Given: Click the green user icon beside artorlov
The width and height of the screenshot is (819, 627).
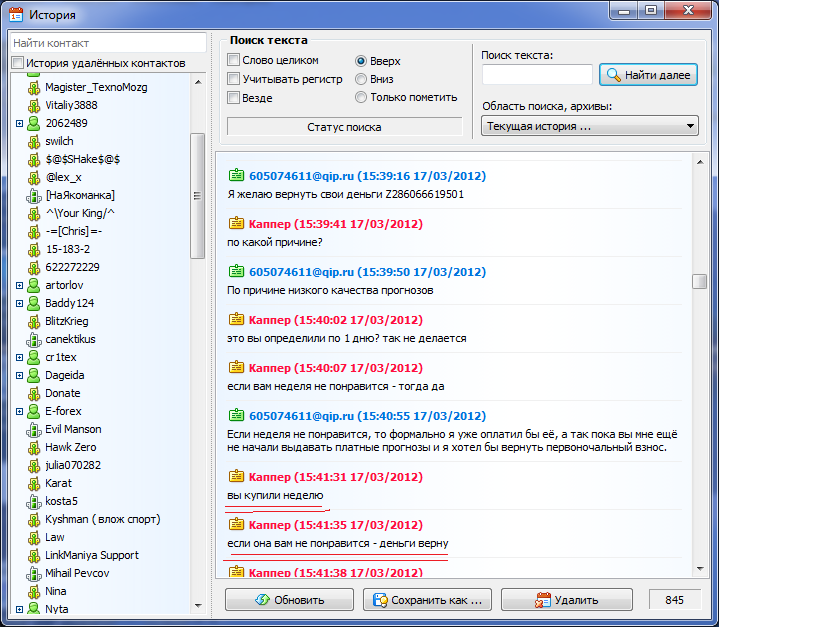Looking at the screenshot, I should click(x=34, y=285).
